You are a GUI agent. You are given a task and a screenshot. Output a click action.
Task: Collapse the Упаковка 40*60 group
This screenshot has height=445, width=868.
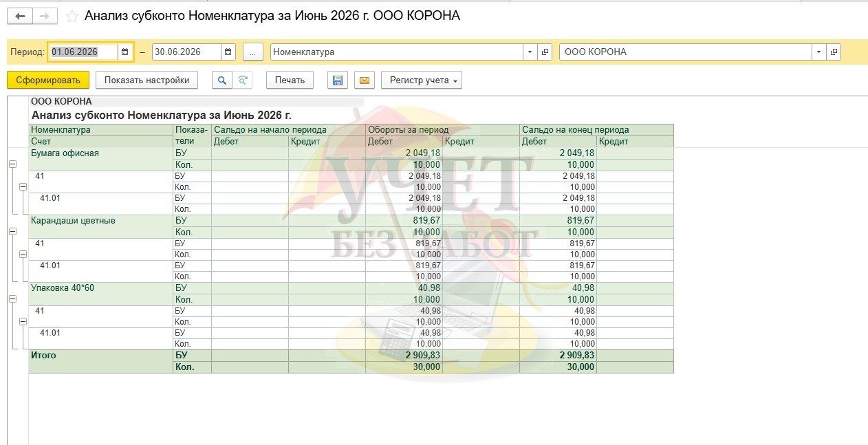[x=12, y=299]
